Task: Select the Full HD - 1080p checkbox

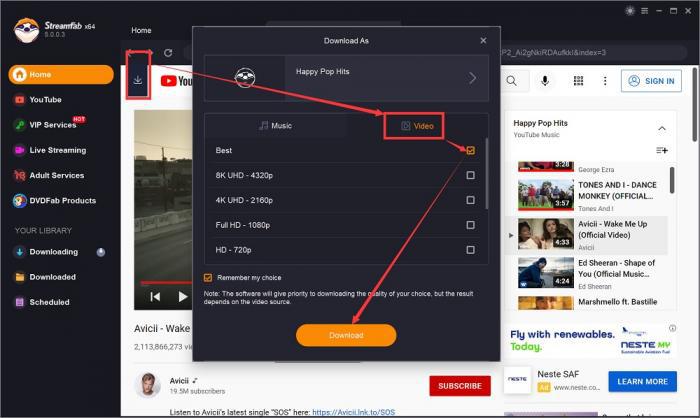Action: (x=471, y=225)
